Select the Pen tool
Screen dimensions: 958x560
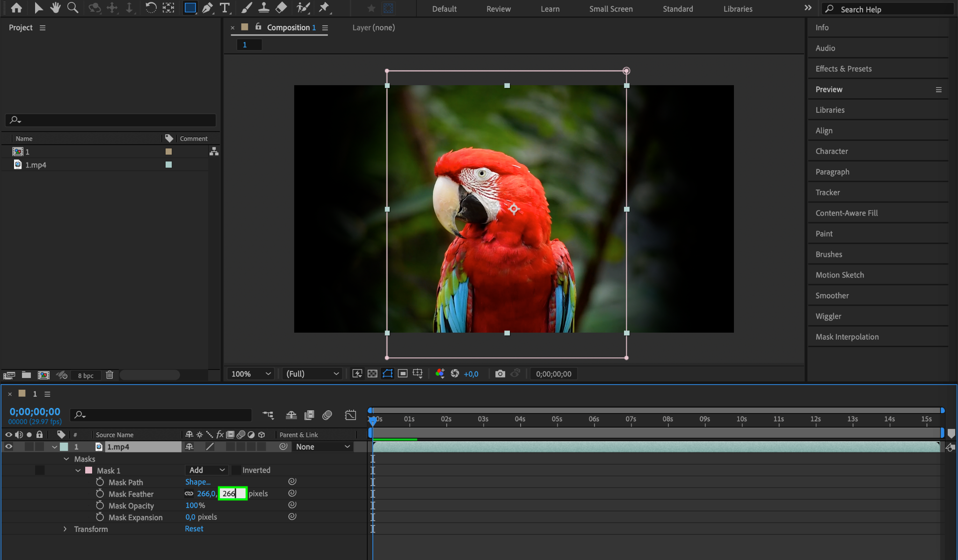tap(207, 8)
